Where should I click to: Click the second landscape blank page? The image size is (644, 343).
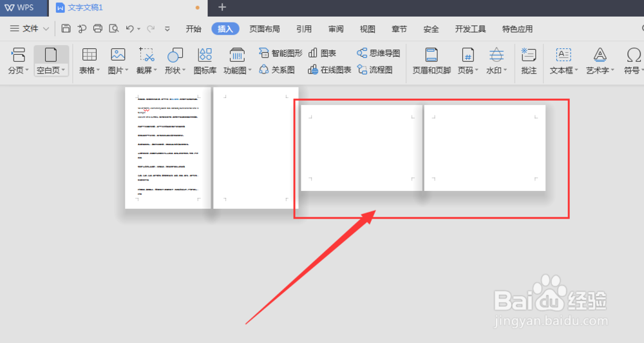coord(485,148)
